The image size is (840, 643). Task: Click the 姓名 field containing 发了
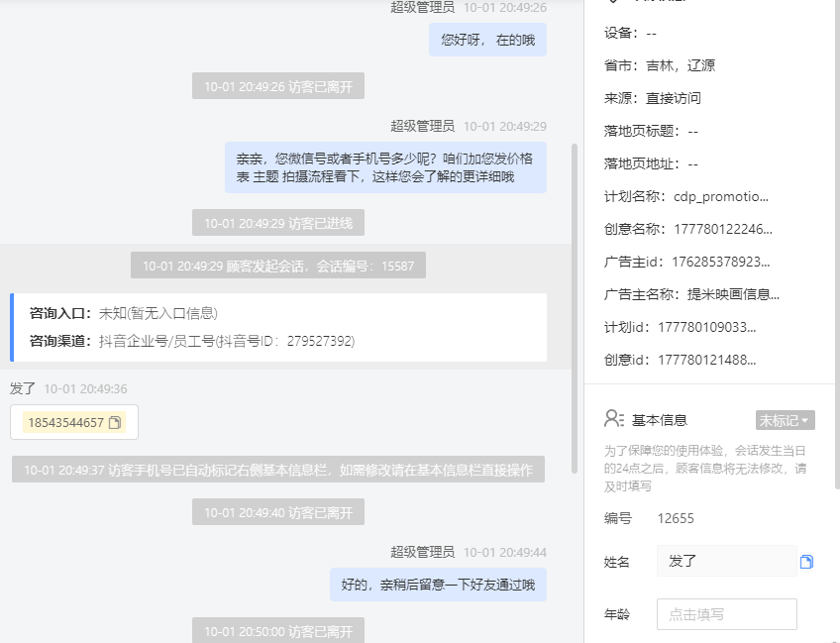(x=726, y=561)
